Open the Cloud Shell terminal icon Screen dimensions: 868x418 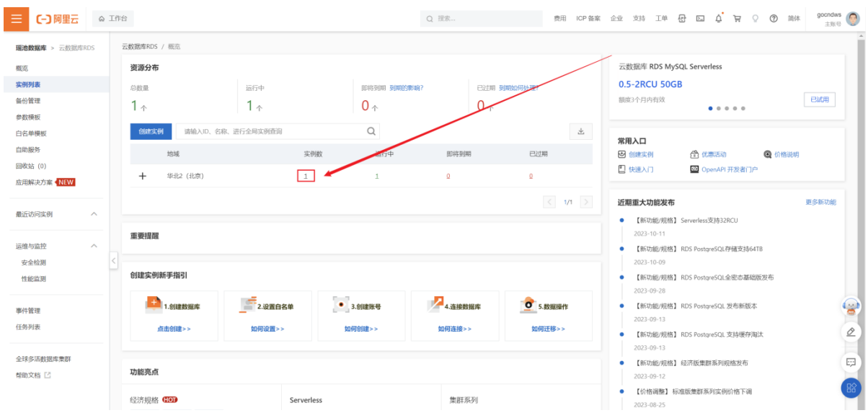pyautogui.click(x=700, y=19)
